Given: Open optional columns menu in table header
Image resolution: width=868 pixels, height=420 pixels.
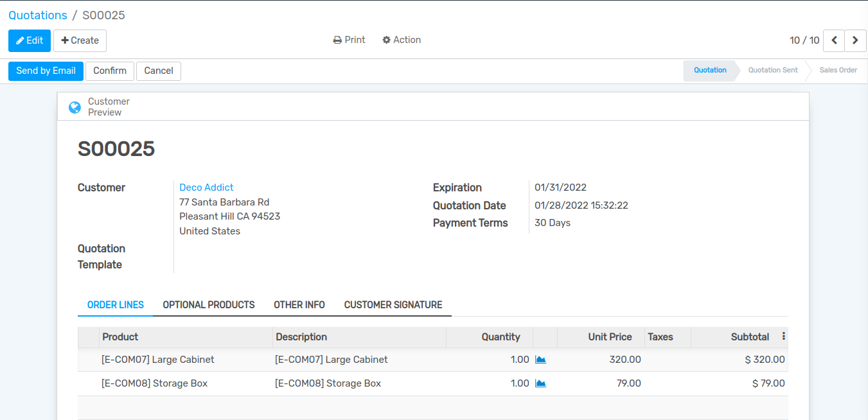Looking at the screenshot, I should tap(783, 337).
